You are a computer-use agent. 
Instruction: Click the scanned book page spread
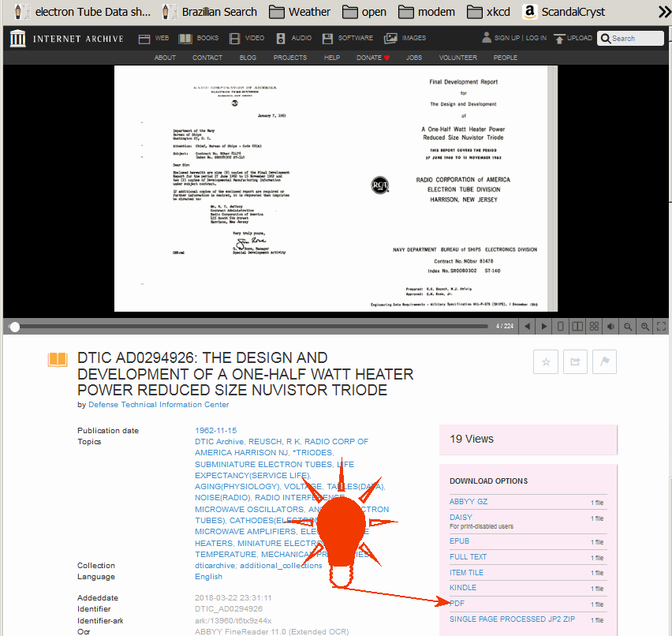335,189
